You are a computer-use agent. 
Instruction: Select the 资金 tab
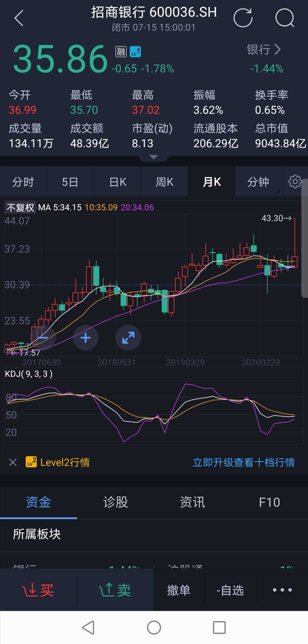click(38, 502)
